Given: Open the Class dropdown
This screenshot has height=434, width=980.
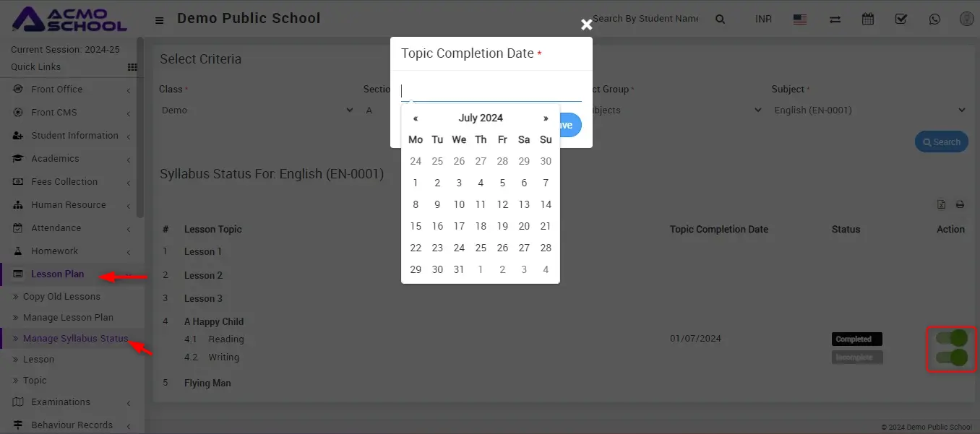Looking at the screenshot, I should (x=257, y=110).
